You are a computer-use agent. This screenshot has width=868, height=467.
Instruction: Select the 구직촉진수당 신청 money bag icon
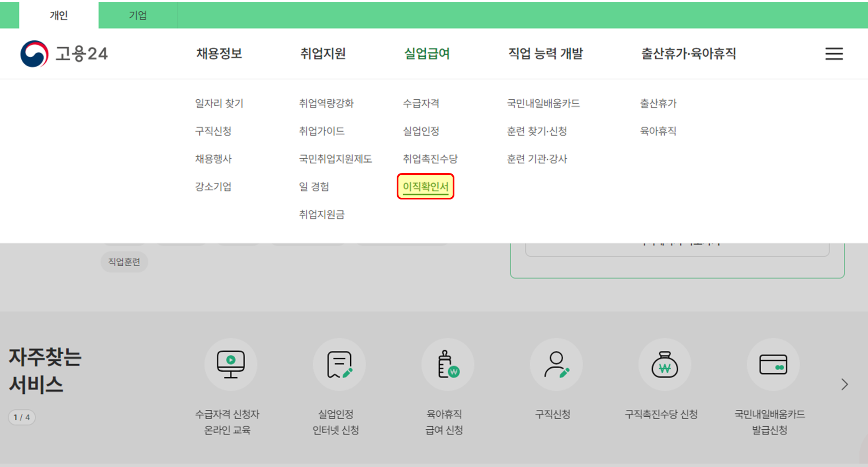coord(664,364)
